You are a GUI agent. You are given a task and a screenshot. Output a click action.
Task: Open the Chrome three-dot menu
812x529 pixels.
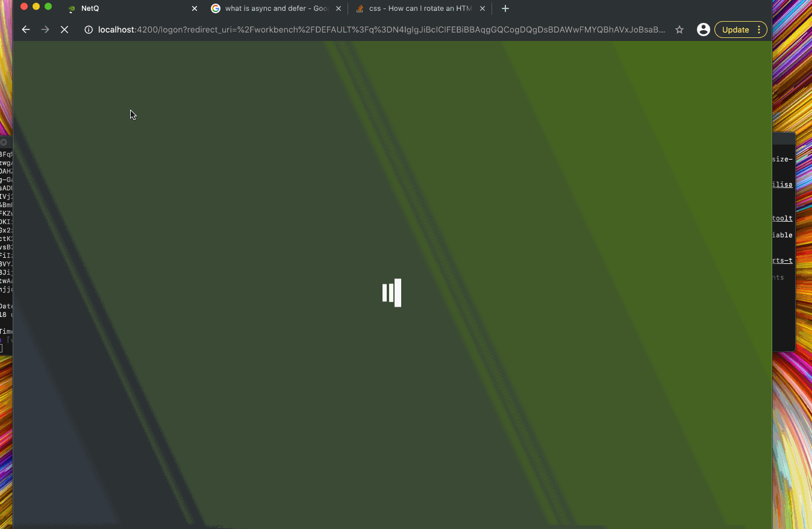click(759, 30)
